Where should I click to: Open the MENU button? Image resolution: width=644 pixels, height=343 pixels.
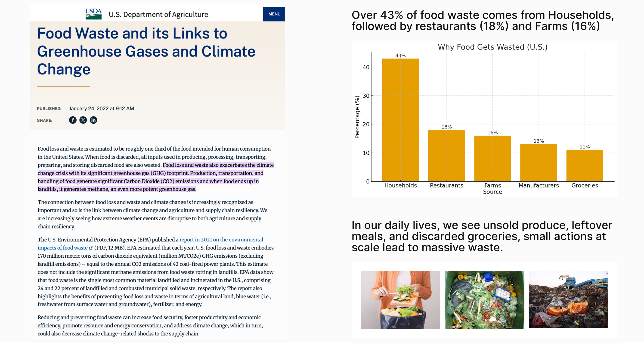(x=274, y=14)
